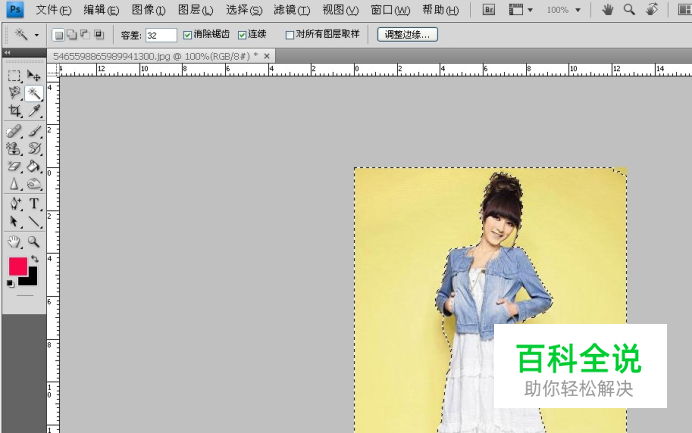Screen dimensions: 692x433
Task: Select the Lasso tool
Action: coord(14,93)
